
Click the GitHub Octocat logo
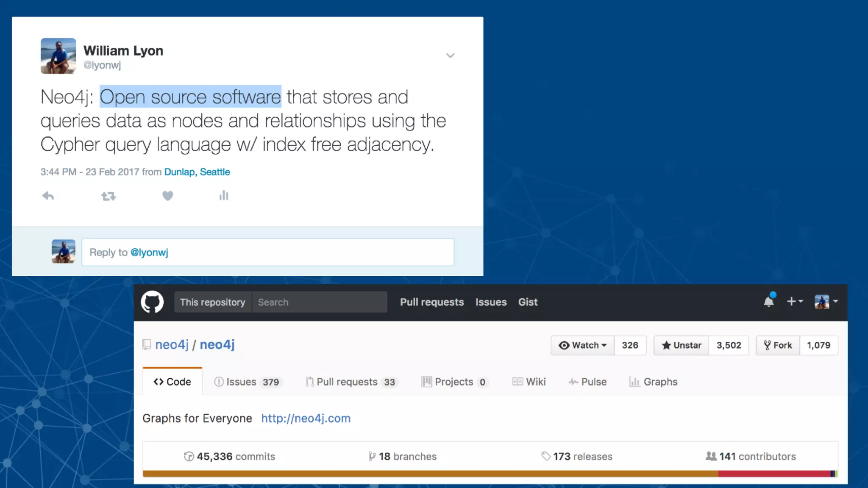[152, 302]
